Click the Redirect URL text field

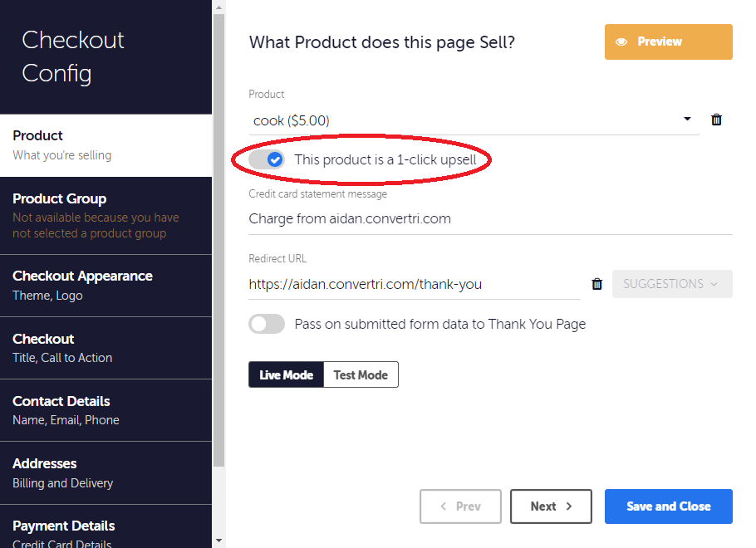click(414, 284)
